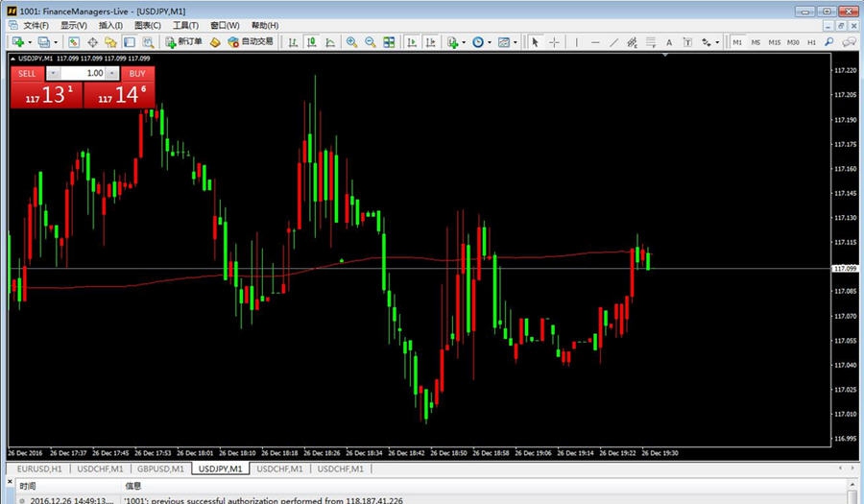The height and width of the screenshot is (504, 864).
Task: Enable the H1 timeframe button
Action: tap(812, 42)
